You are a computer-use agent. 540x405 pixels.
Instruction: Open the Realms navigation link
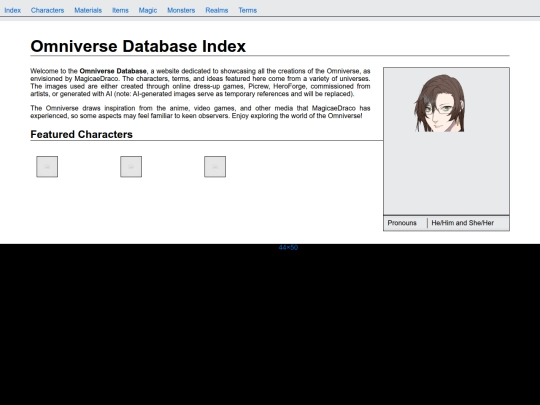[x=217, y=10]
